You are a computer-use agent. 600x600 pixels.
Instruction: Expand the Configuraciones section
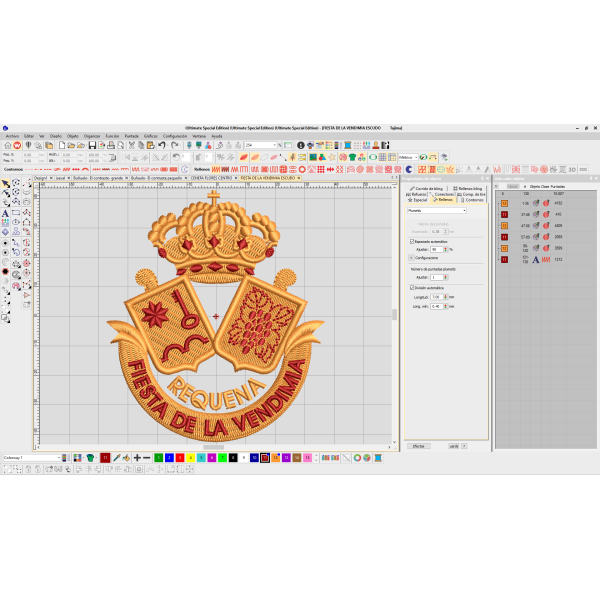click(x=412, y=257)
